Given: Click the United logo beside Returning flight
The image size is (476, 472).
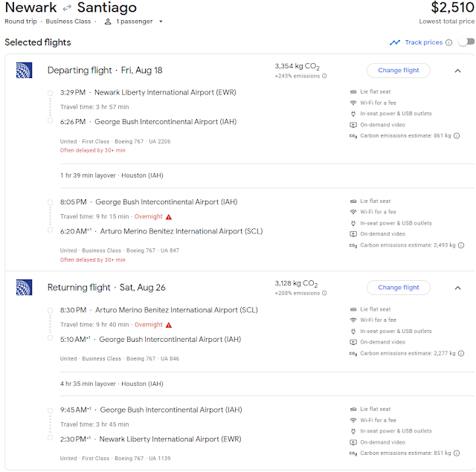Looking at the screenshot, I should click(24, 288).
